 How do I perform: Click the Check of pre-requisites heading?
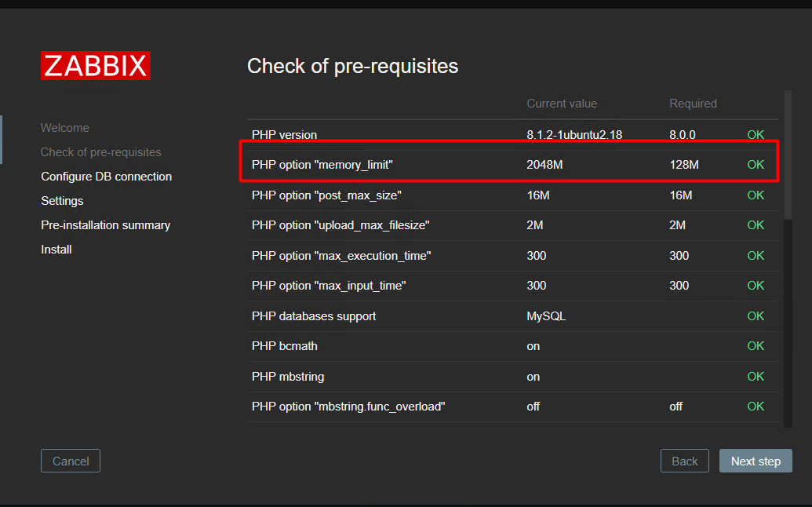pos(353,66)
